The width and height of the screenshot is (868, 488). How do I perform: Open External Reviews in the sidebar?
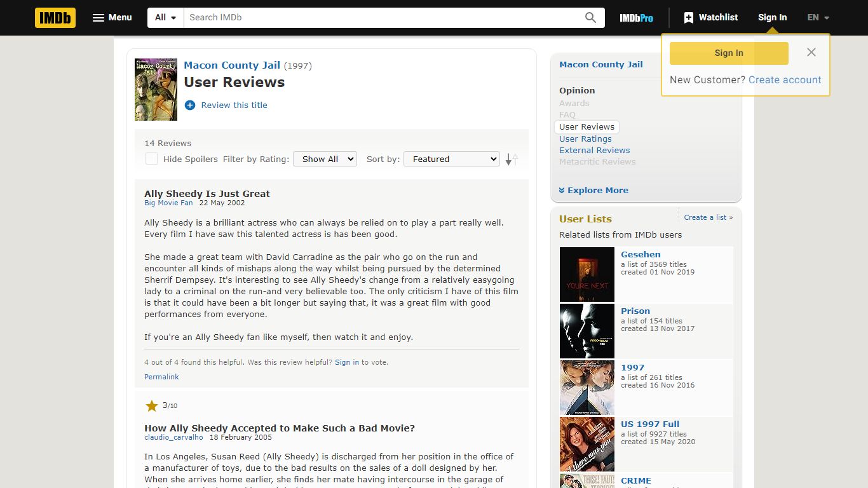coord(594,151)
